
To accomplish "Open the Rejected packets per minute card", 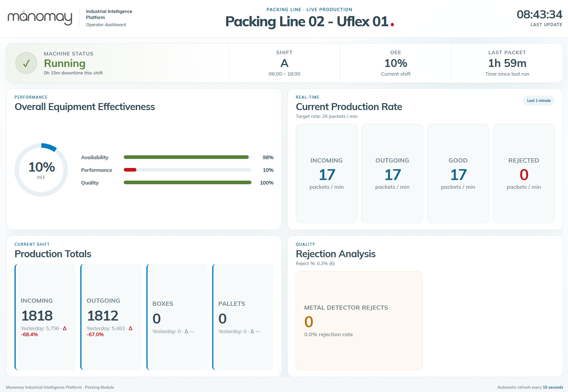I will coord(524,173).
